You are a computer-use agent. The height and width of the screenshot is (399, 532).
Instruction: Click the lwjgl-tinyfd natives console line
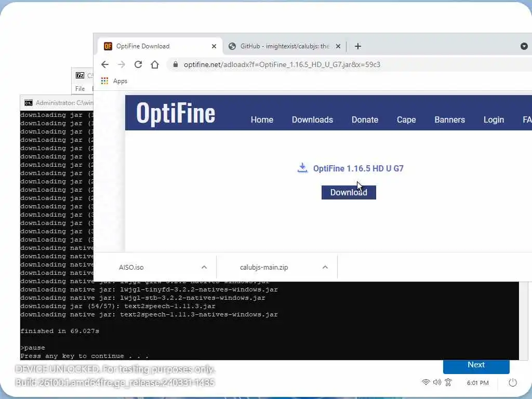click(149, 290)
